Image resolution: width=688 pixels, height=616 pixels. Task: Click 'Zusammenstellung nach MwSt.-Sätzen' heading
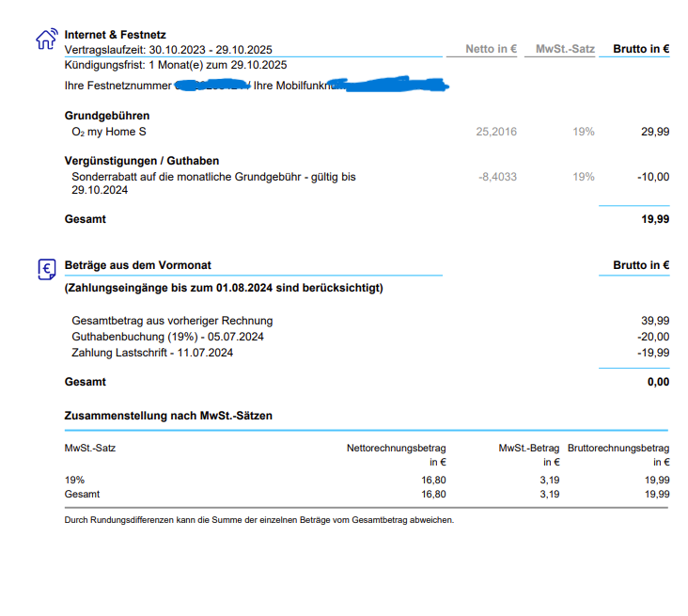click(x=168, y=416)
